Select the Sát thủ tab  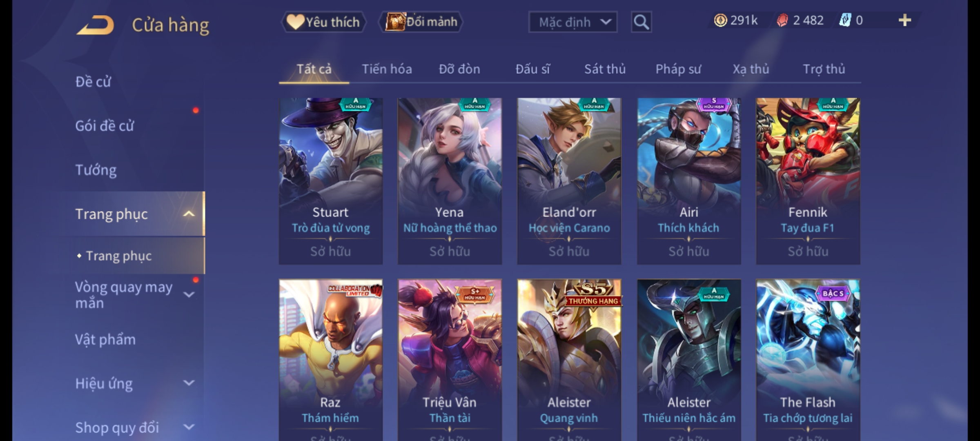605,69
